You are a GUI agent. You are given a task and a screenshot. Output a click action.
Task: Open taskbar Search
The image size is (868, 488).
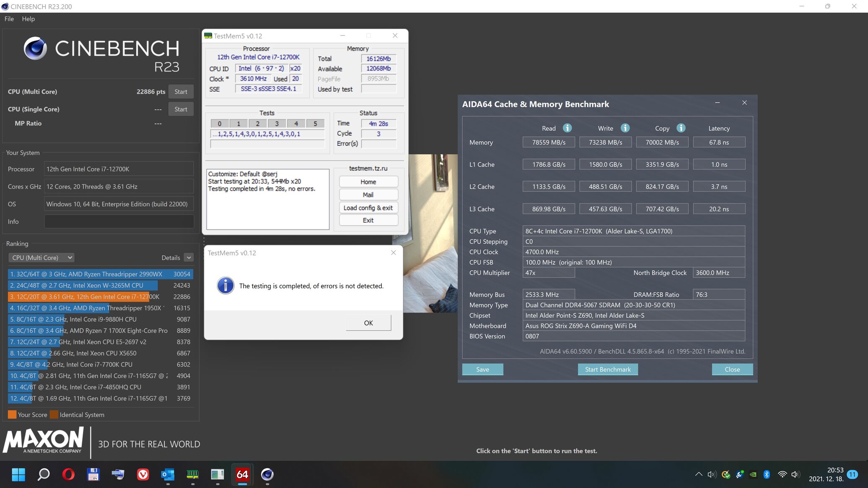44,475
